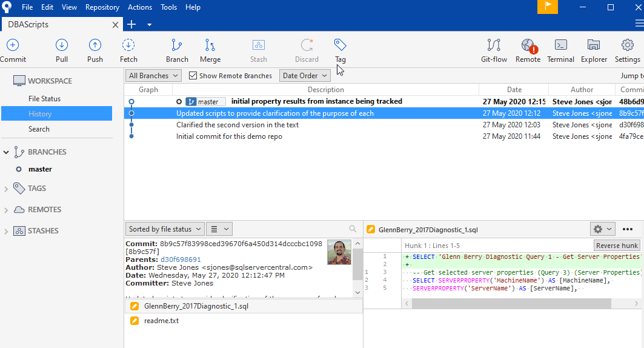Open the Branch tool
The height and width of the screenshot is (348, 644).
[177, 50]
